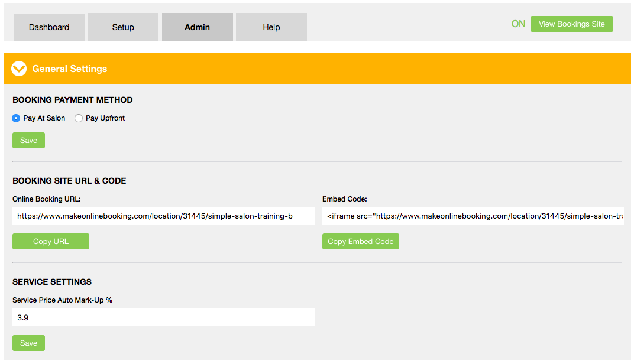This screenshot has height=364, width=634.
Task: Switch to the Setup tab
Action: click(123, 27)
